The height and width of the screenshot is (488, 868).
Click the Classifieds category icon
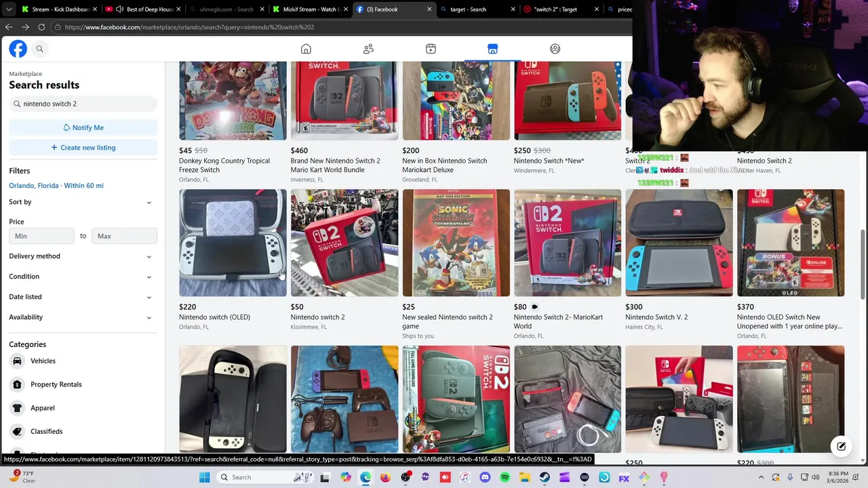[x=17, y=431]
